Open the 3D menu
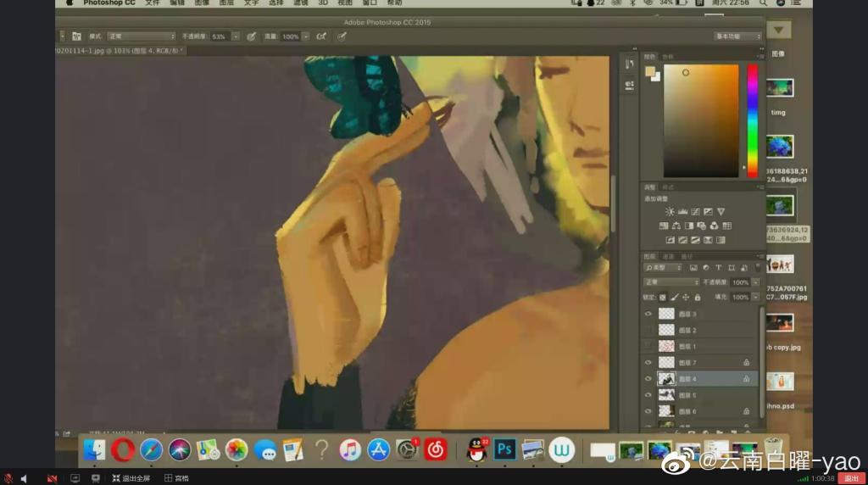 [x=323, y=3]
